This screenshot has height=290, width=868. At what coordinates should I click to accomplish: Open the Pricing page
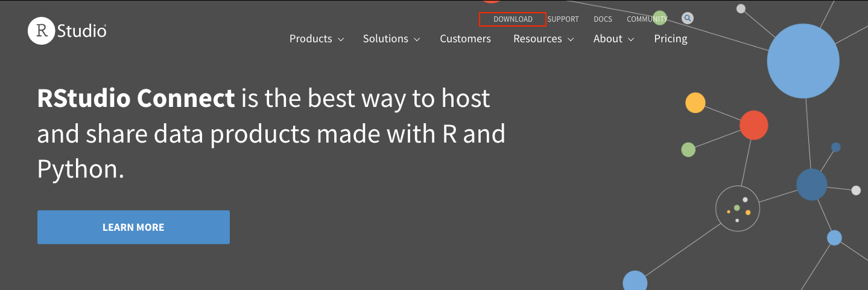tap(671, 39)
